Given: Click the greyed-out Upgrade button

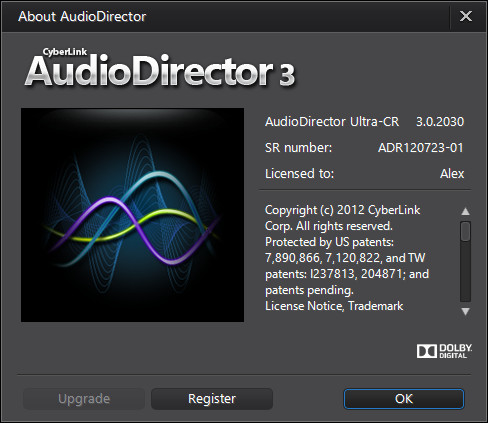Looking at the screenshot, I should [x=84, y=399].
